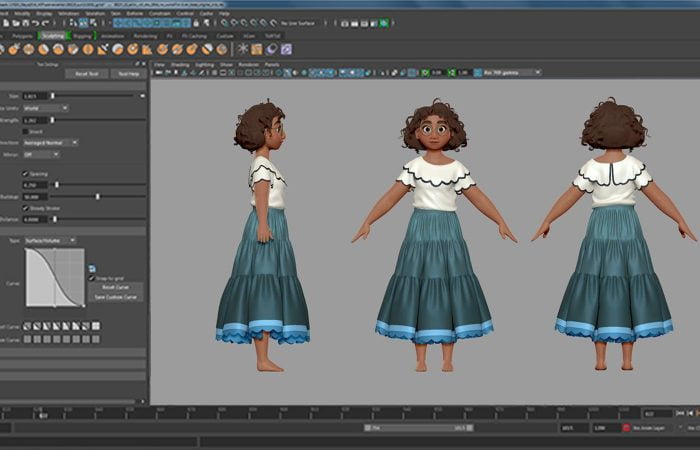700x450 pixels.
Task: Open the Mirror Off dropdown
Action: (x=41, y=154)
